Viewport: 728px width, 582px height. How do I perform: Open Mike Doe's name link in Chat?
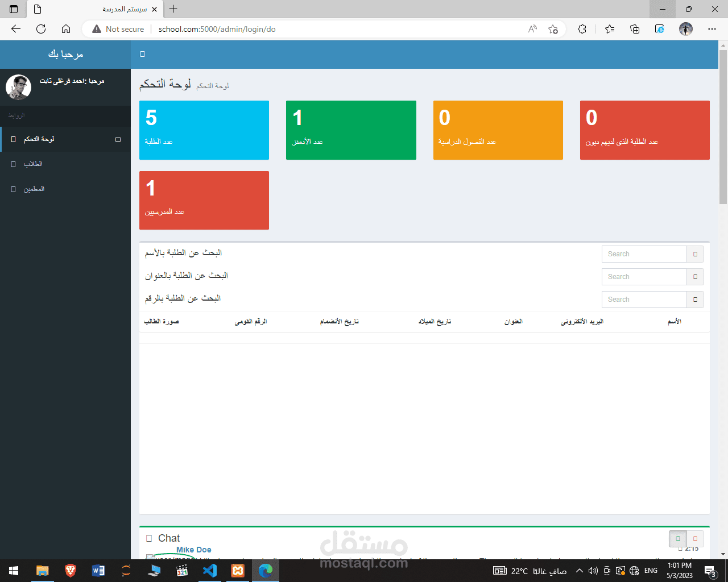tap(193, 550)
